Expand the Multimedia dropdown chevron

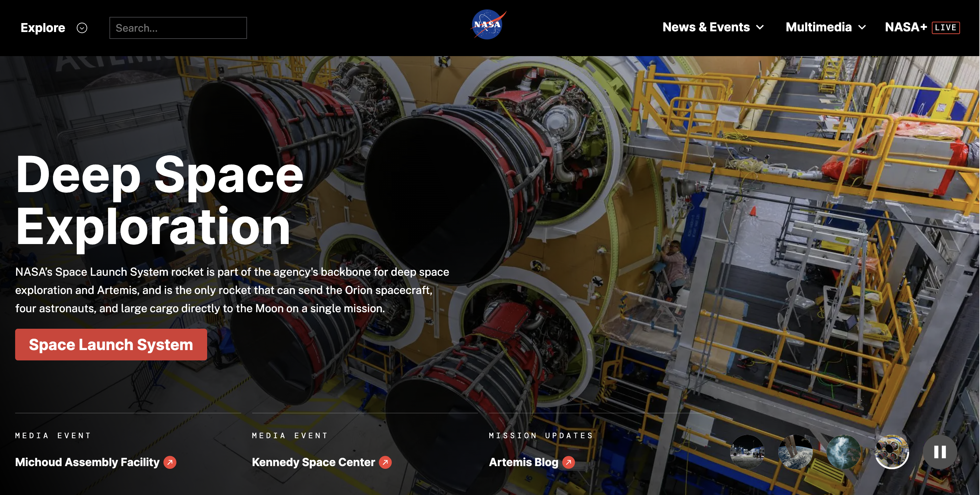click(x=862, y=28)
